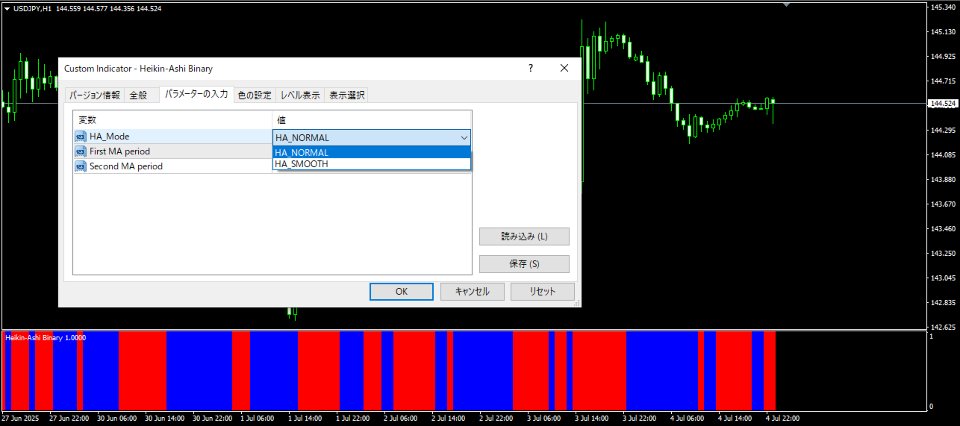Click the 143.250 price axis label
This screenshot has height=426, width=960.
click(x=943, y=253)
